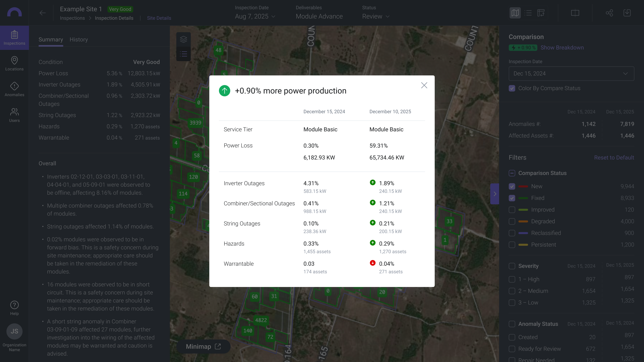Viewport: 644px width, 362px height.
Task: Open the Anomalies sidebar section
Action: click(14, 89)
